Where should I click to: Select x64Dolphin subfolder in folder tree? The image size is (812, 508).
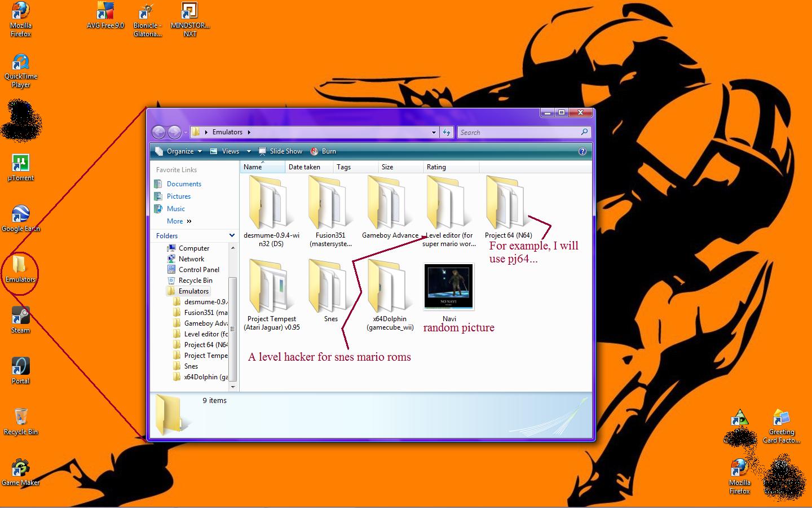[200, 377]
